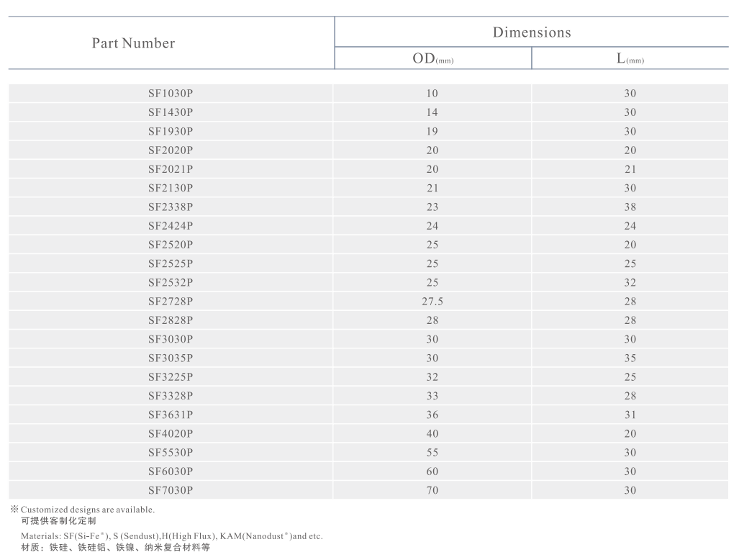This screenshot has height=560, width=739.
Task: Click the L value 31 for SF3631P
Action: (630, 415)
